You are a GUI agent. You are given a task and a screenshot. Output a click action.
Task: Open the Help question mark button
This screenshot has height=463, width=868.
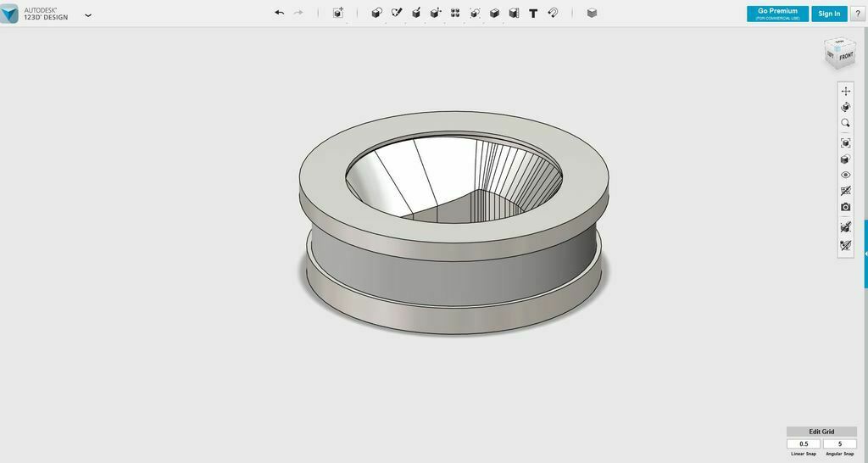coord(858,14)
